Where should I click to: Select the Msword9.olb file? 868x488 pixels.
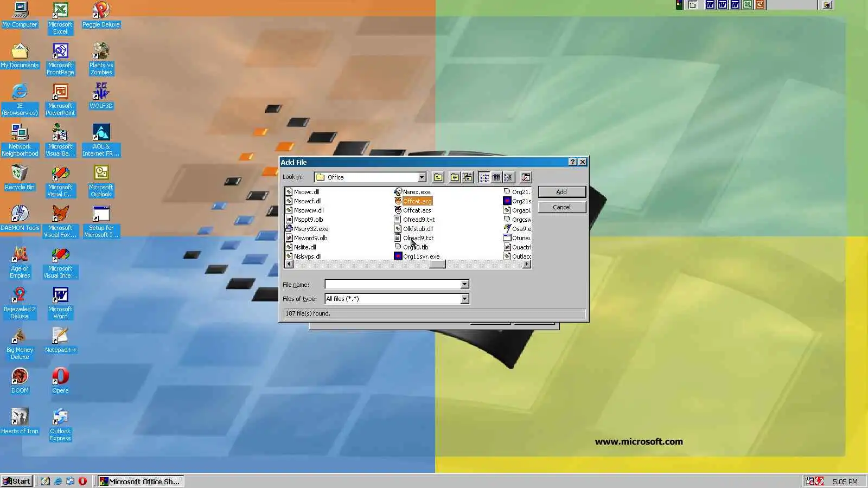(307, 238)
